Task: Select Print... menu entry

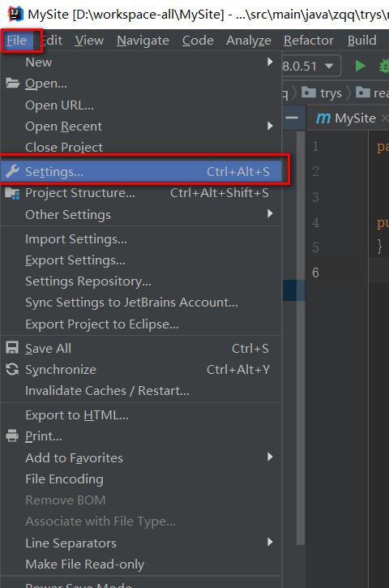Action: pyautogui.click(x=141, y=436)
